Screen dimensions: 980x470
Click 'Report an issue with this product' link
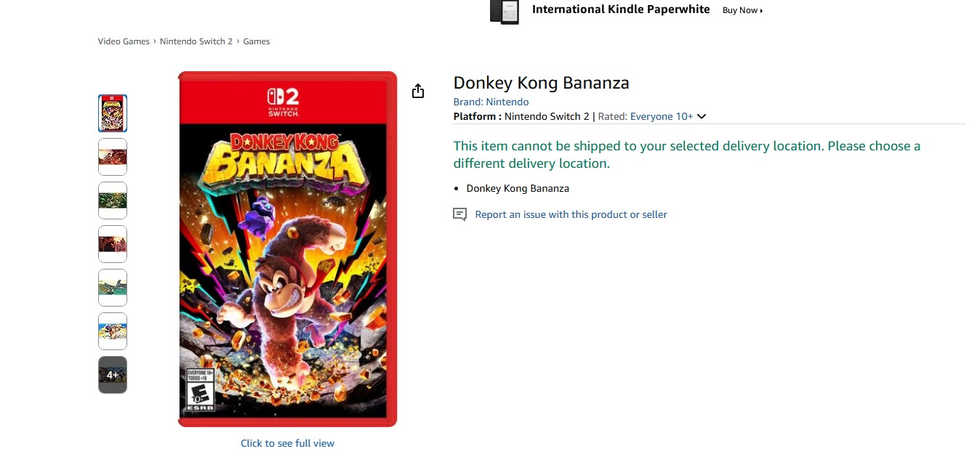coord(571,214)
